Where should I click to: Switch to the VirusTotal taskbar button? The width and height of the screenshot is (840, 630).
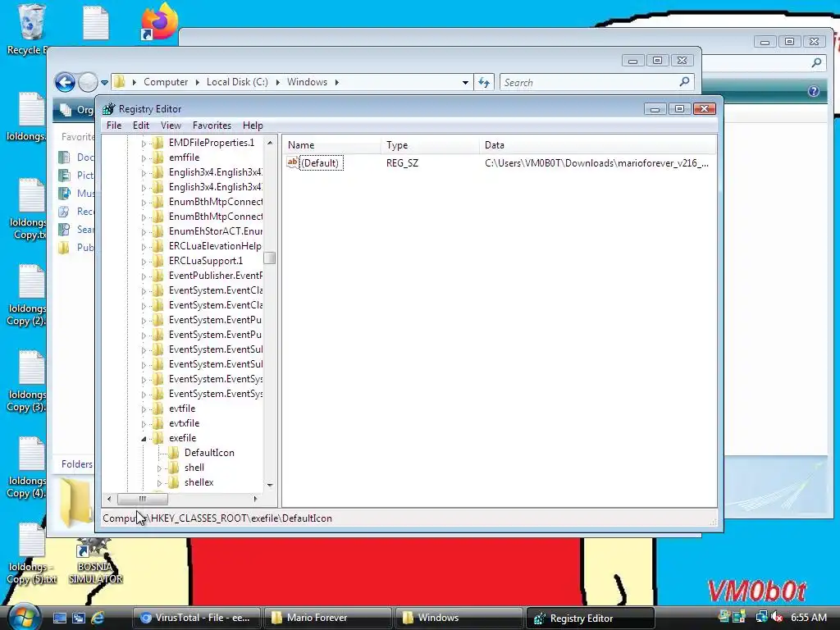point(196,618)
